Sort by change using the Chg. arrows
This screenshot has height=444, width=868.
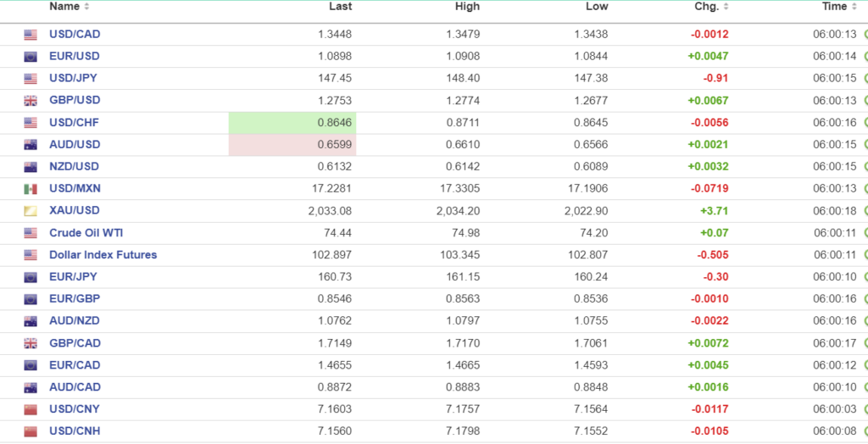coord(726,8)
